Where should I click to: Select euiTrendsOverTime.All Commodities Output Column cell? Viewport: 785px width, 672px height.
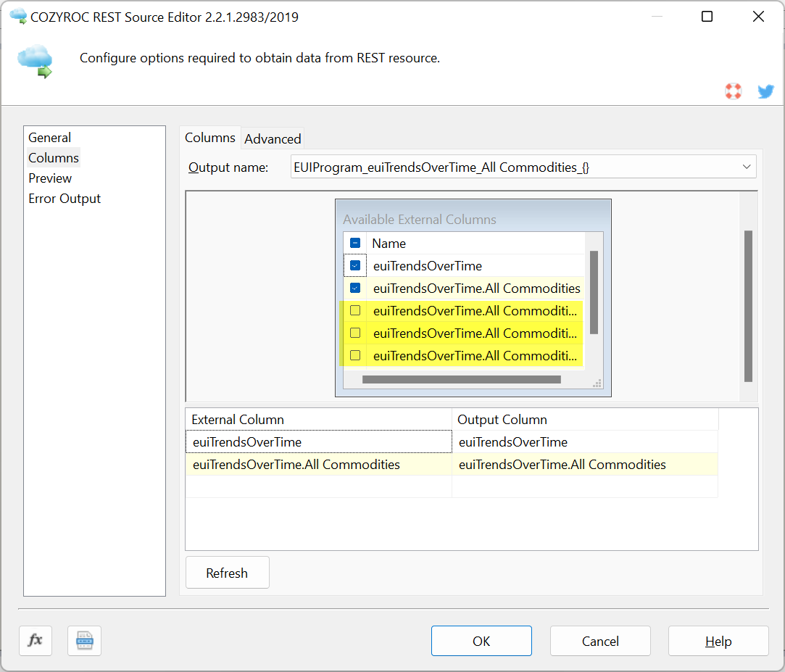(x=585, y=465)
